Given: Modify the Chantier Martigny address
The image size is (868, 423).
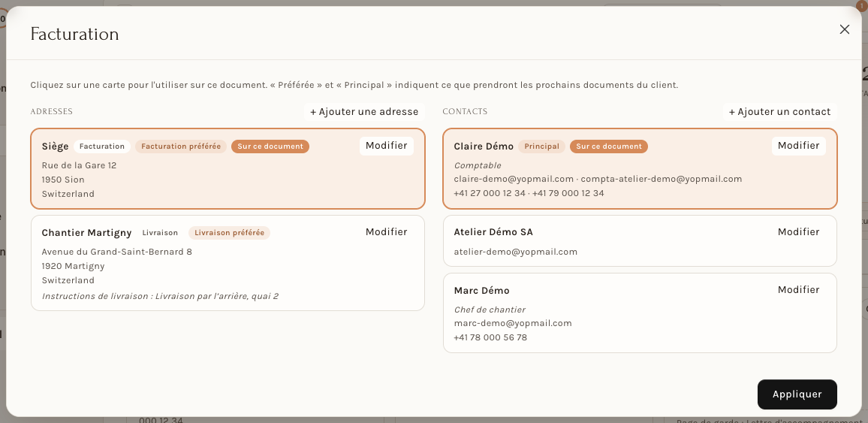Looking at the screenshot, I should click(387, 232).
